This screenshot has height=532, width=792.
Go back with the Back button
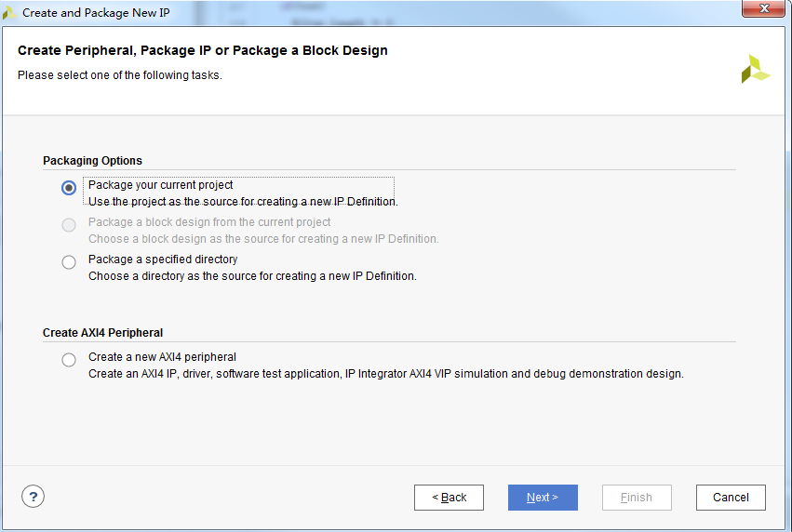(449, 498)
